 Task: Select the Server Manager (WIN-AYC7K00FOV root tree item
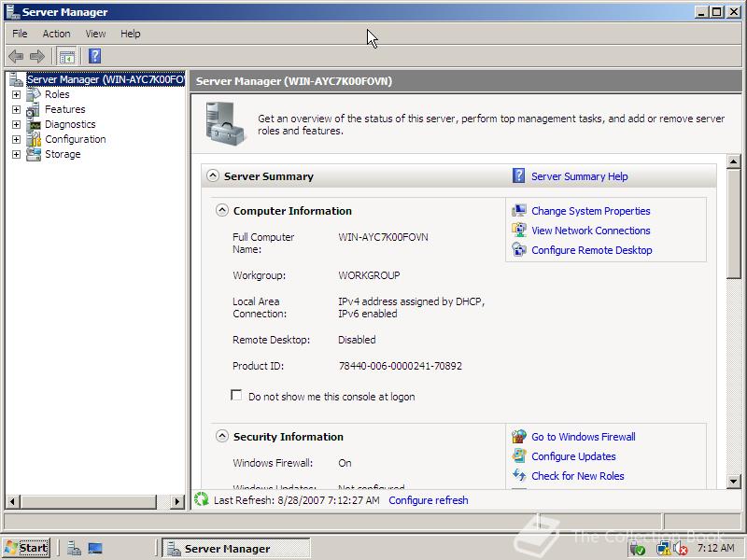[x=106, y=79]
